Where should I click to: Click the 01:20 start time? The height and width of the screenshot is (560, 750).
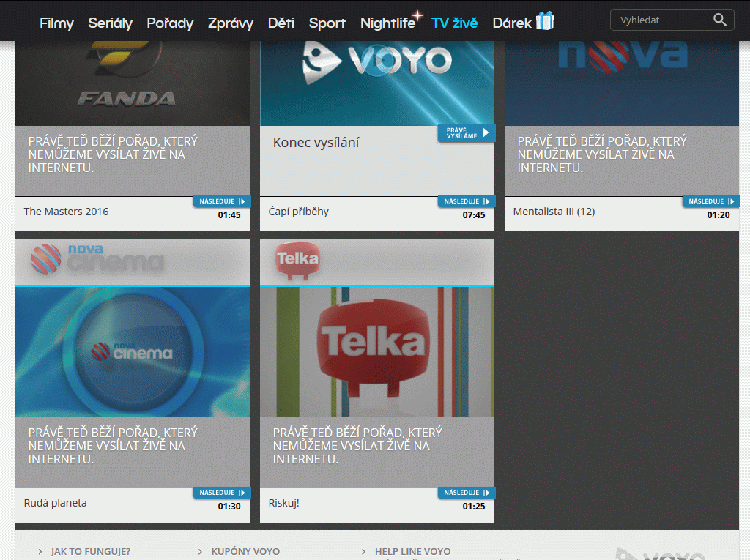point(719,215)
